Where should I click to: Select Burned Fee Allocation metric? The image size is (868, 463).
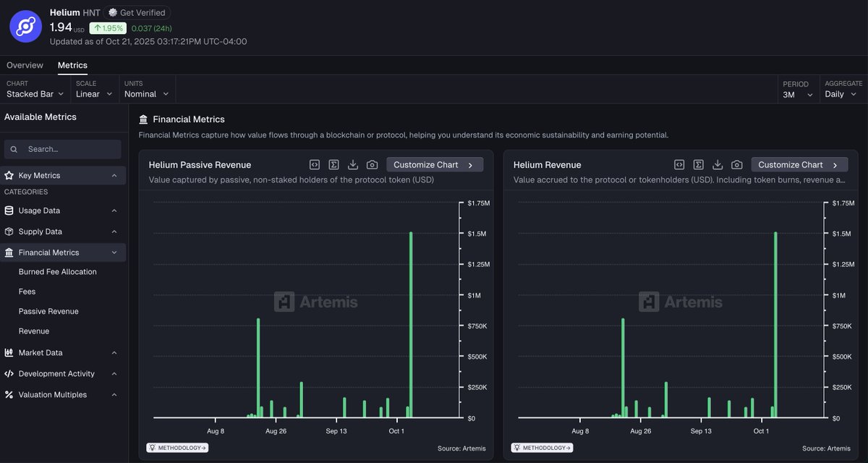(x=58, y=272)
